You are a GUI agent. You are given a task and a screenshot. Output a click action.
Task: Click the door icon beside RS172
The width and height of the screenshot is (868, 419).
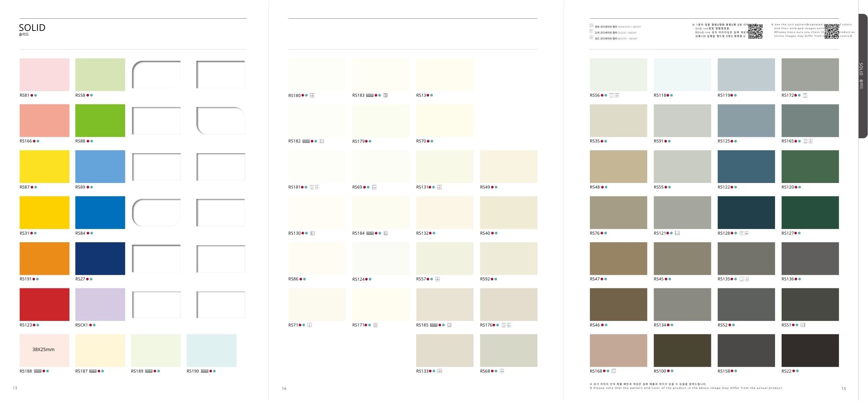click(805, 95)
